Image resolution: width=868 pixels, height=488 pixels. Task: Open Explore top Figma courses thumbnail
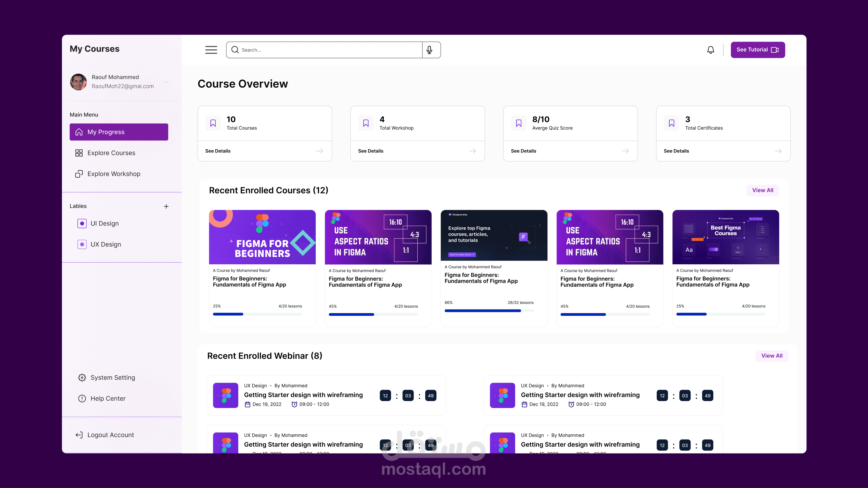click(494, 236)
